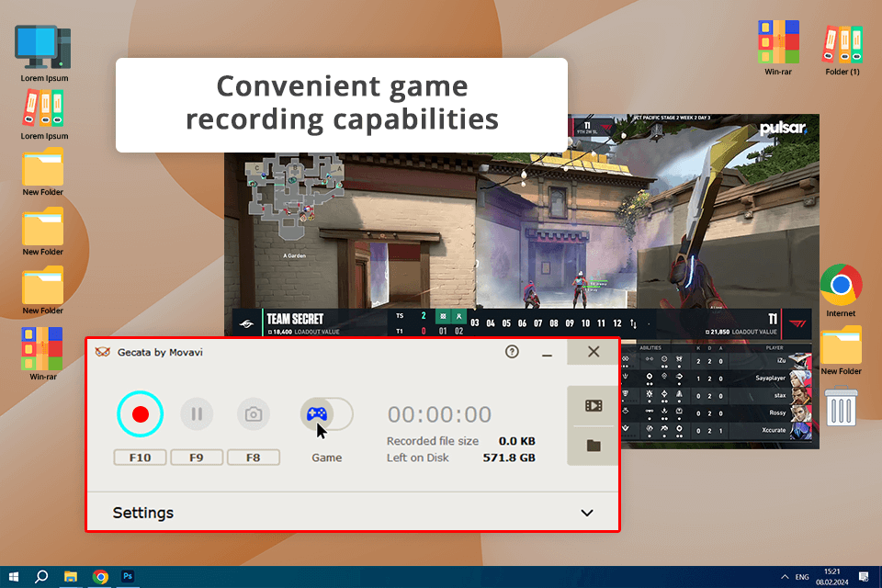Click the pulsar logo in the game window
Image resolution: width=882 pixels, height=588 pixels.
784,129
